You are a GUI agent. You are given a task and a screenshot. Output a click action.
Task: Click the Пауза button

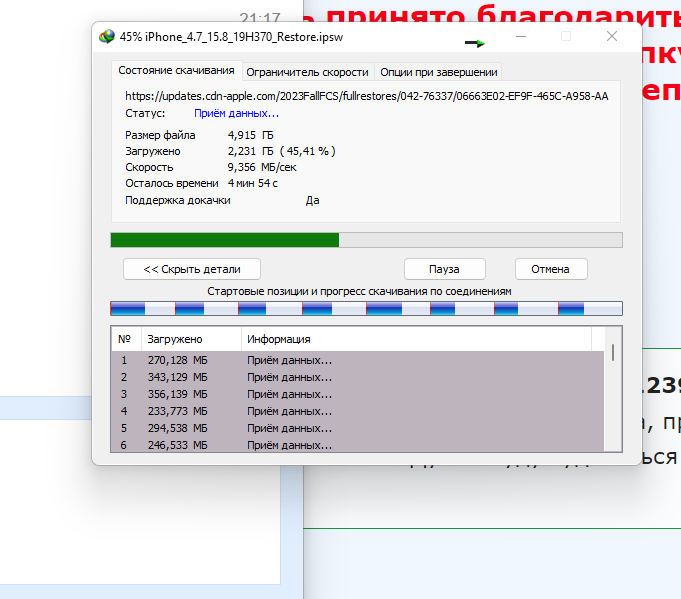click(x=444, y=269)
